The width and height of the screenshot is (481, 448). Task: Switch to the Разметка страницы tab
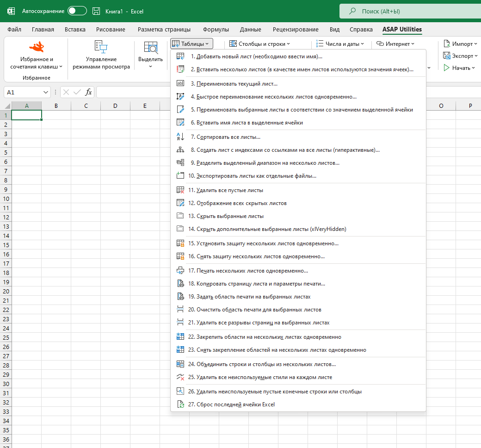point(164,30)
